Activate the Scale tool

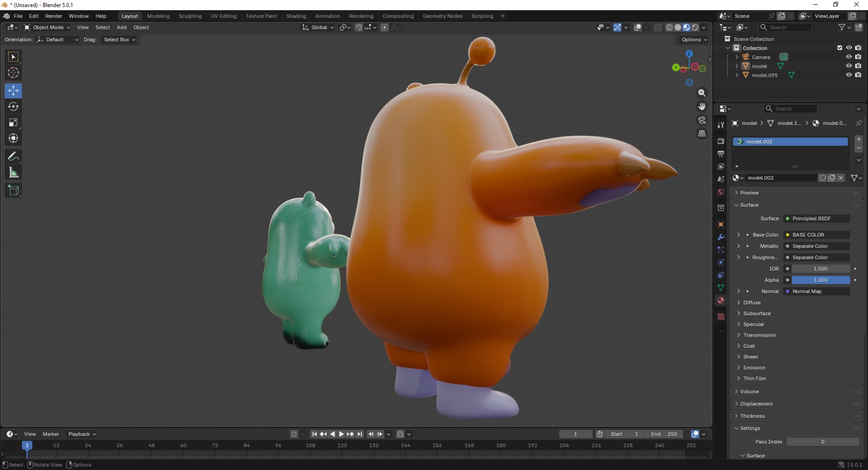pyautogui.click(x=13, y=122)
